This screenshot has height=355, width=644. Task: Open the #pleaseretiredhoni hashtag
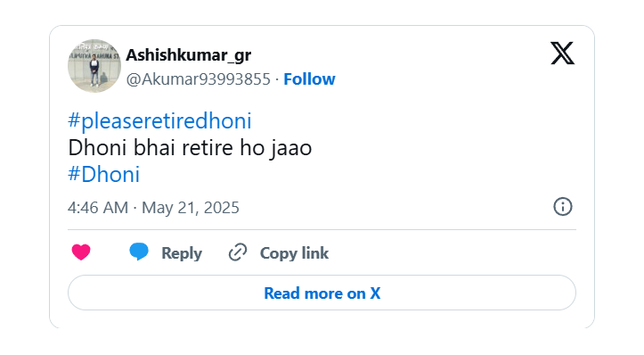159,121
